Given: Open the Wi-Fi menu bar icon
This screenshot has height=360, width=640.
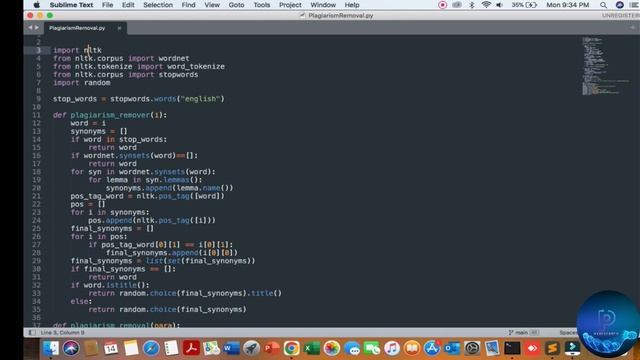Looking at the screenshot, I should pos(486,5).
